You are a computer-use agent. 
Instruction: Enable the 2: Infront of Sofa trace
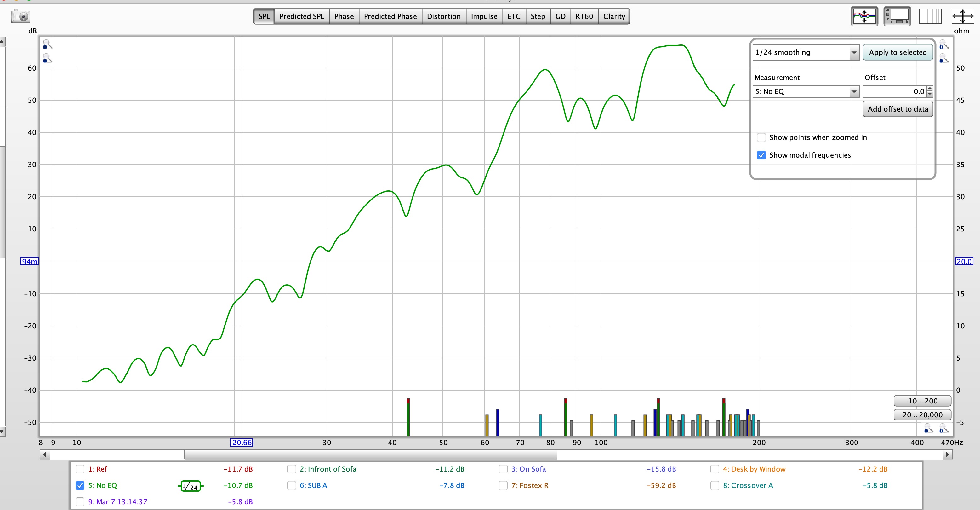pyautogui.click(x=291, y=469)
